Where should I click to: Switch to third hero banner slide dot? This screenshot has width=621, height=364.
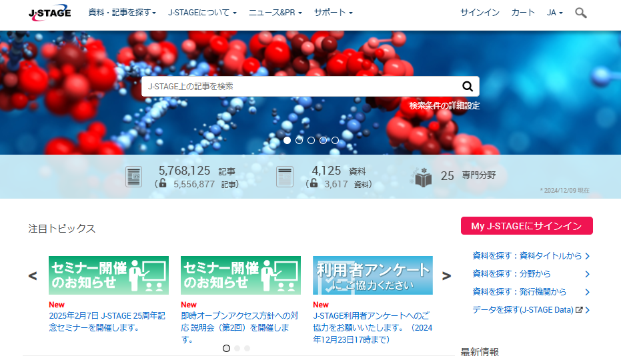[311, 141]
